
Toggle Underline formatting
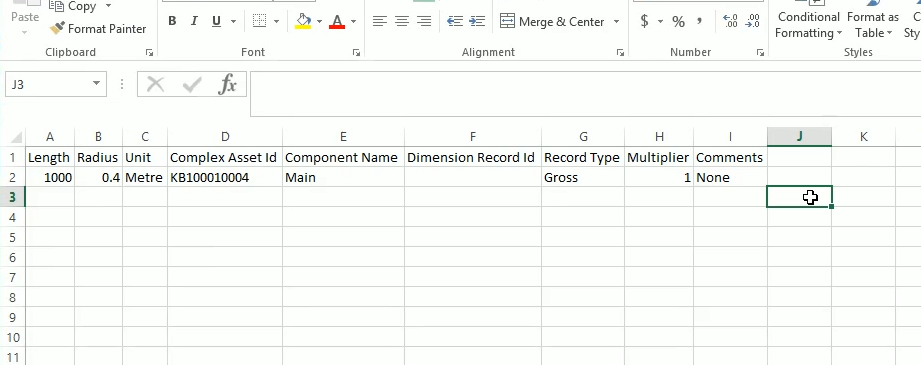(216, 22)
